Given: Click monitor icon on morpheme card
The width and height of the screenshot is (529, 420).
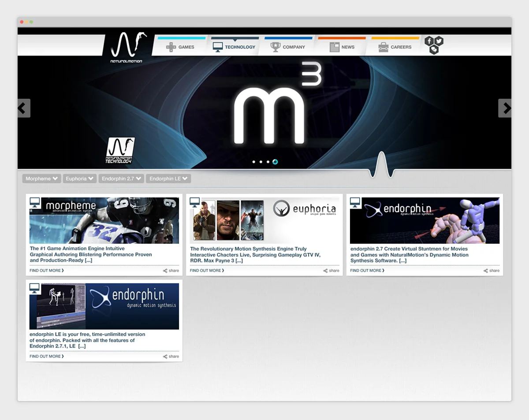Looking at the screenshot, I should point(35,202).
